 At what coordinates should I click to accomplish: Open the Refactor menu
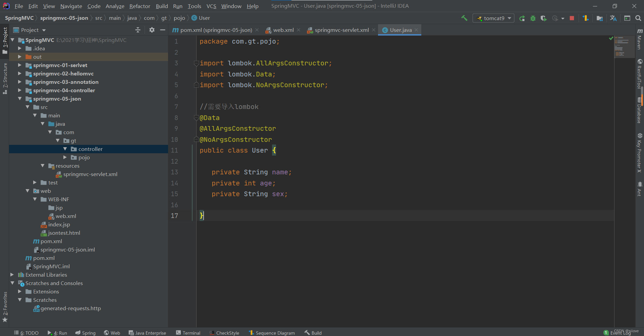pos(140,6)
